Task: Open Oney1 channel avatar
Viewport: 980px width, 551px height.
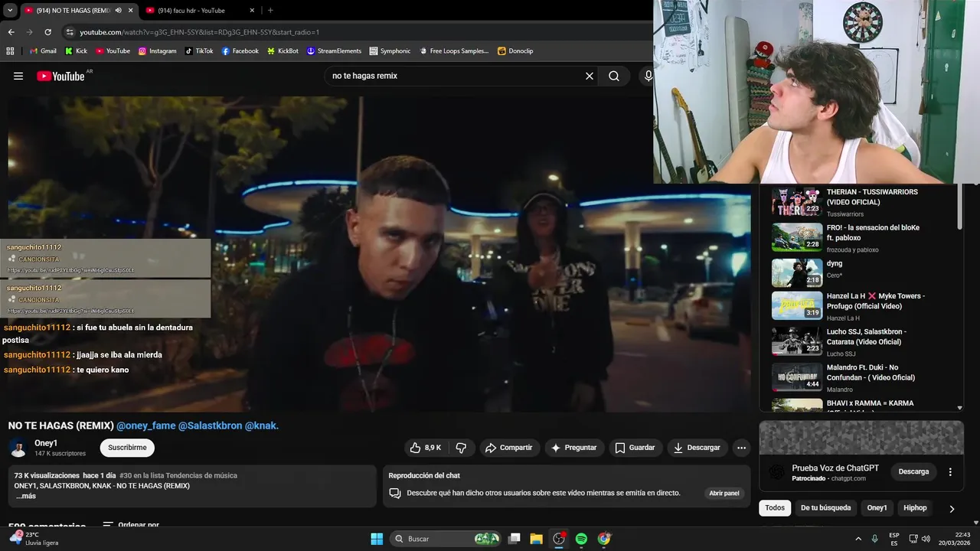Action: [x=18, y=448]
